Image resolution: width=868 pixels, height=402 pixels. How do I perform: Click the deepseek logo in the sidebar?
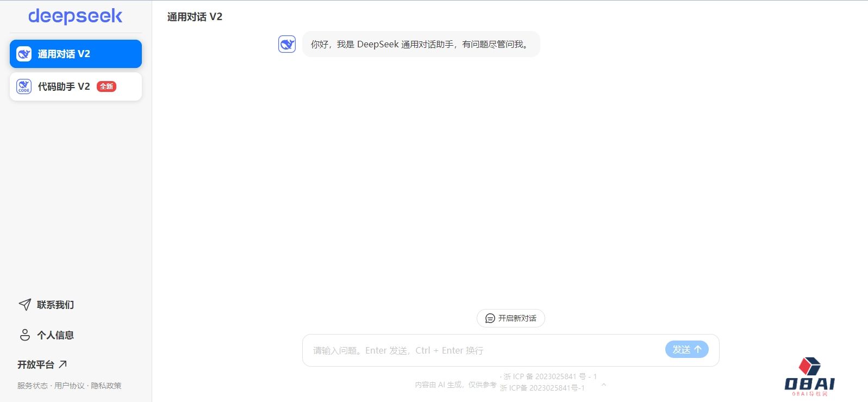(x=75, y=16)
